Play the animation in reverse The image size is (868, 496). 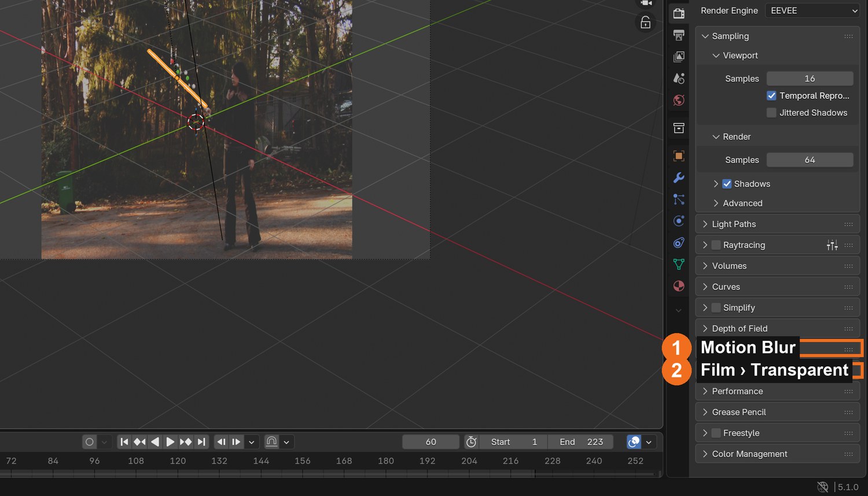(x=155, y=442)
